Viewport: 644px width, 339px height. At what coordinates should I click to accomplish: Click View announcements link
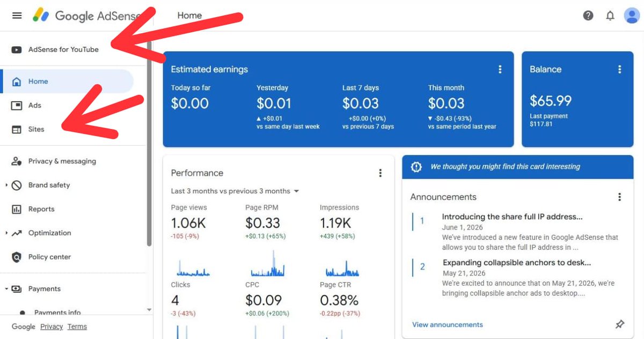[x=448, y=324]
